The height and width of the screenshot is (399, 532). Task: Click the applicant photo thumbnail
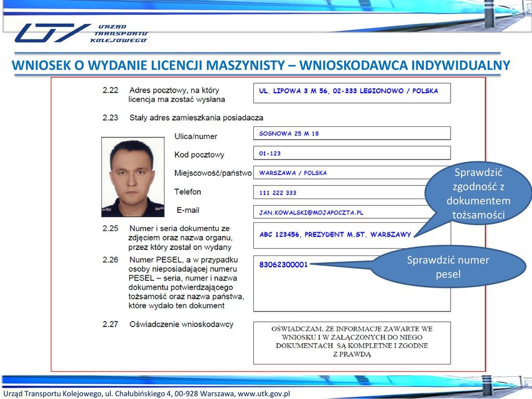point(133,177)
